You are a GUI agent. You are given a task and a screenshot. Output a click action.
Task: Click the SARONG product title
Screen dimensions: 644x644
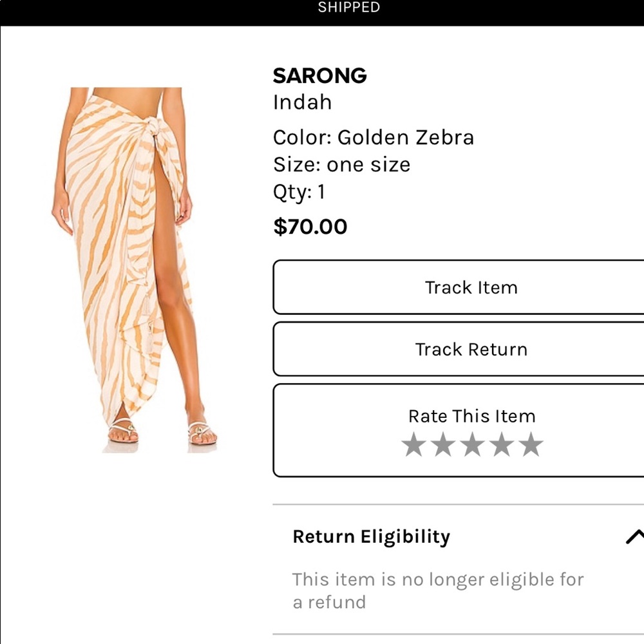click(319, 76)
